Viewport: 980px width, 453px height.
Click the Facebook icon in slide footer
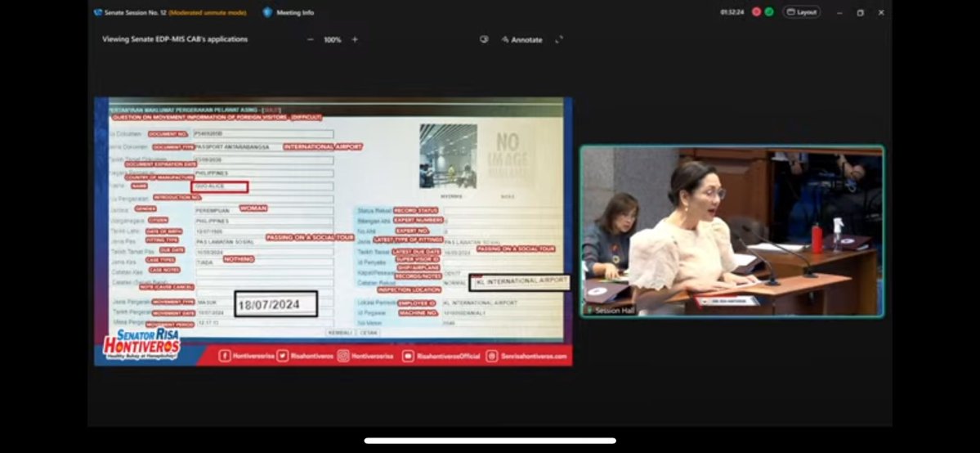225,356
